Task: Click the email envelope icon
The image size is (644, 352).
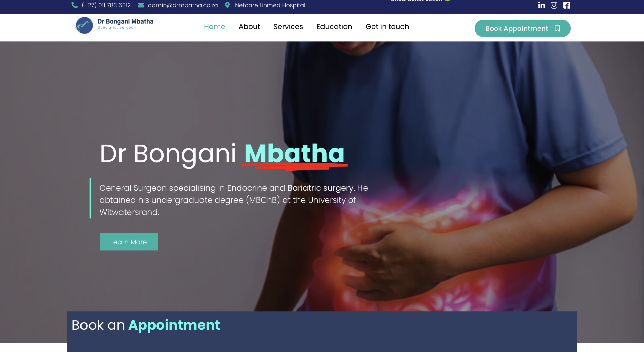Action: (x=141, y=5)
